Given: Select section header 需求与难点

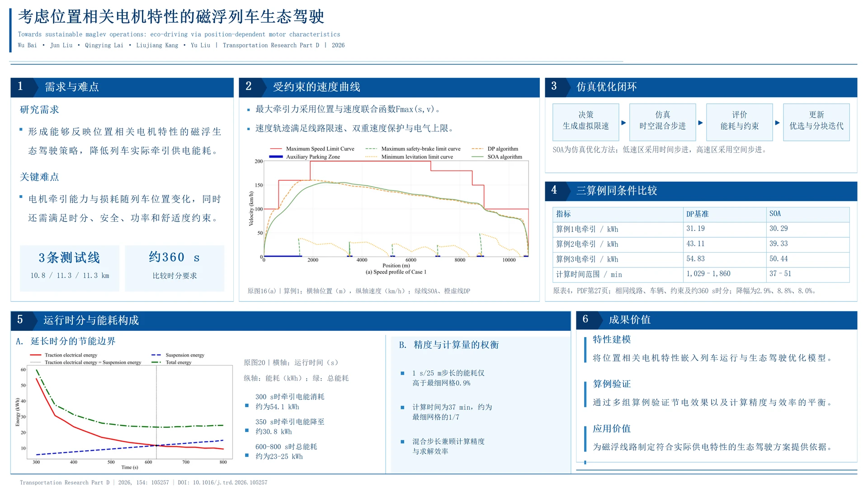Looking at the screenshot, I should tap(122, 87).
